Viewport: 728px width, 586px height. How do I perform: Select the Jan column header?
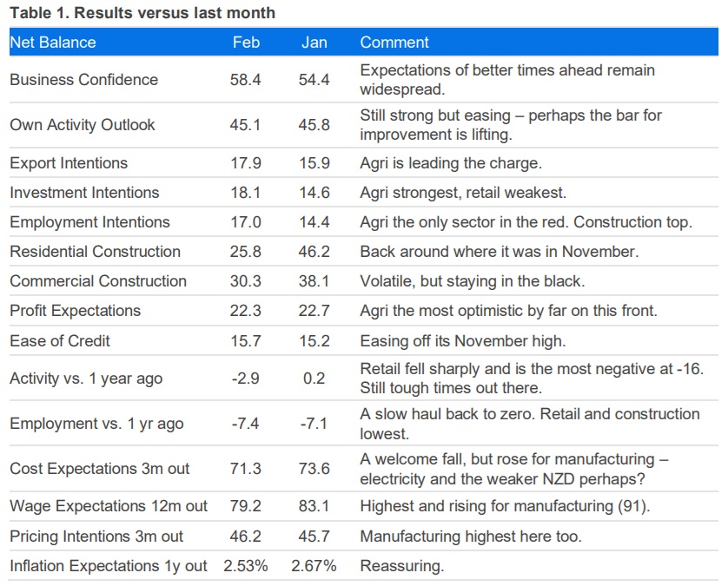[x=314, y=43]
